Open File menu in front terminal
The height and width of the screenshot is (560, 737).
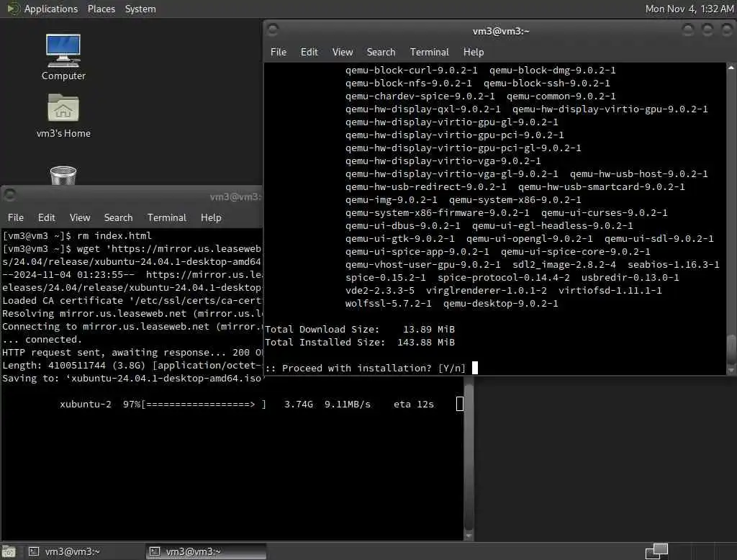[279, 52]
